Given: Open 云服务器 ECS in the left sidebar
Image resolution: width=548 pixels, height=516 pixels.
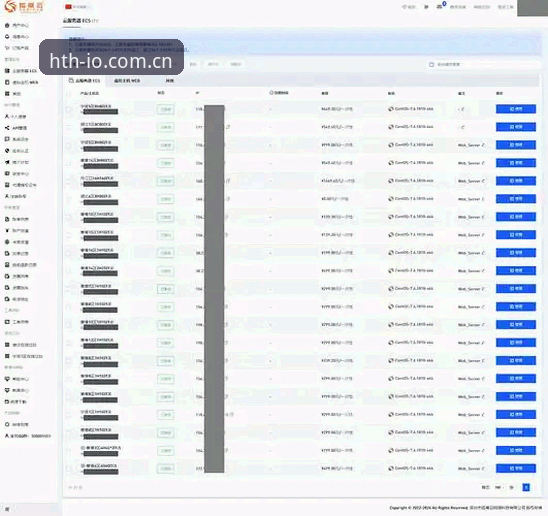Looking at the screenshot, I should click(x=21, y=71).
